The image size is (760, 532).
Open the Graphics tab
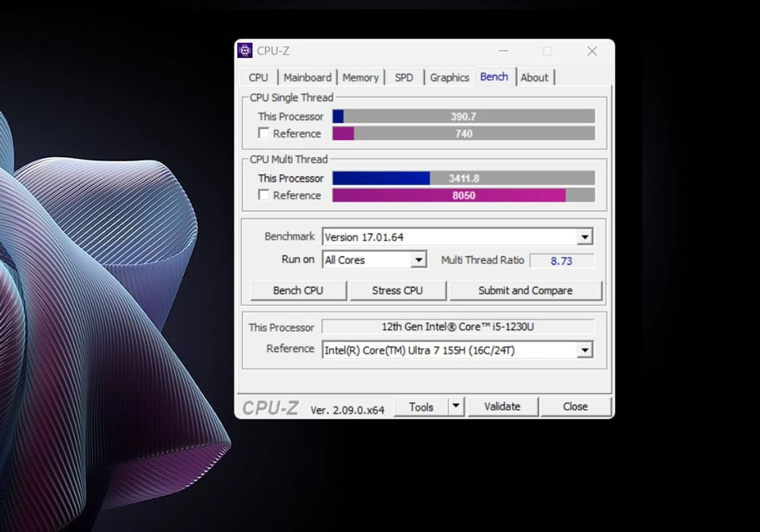tap(449, 78)
